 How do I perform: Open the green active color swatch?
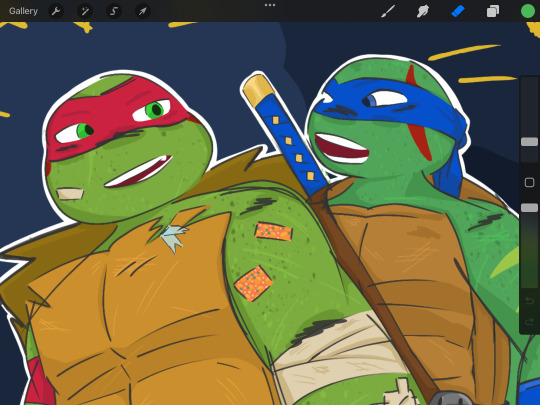click(528, 11)
